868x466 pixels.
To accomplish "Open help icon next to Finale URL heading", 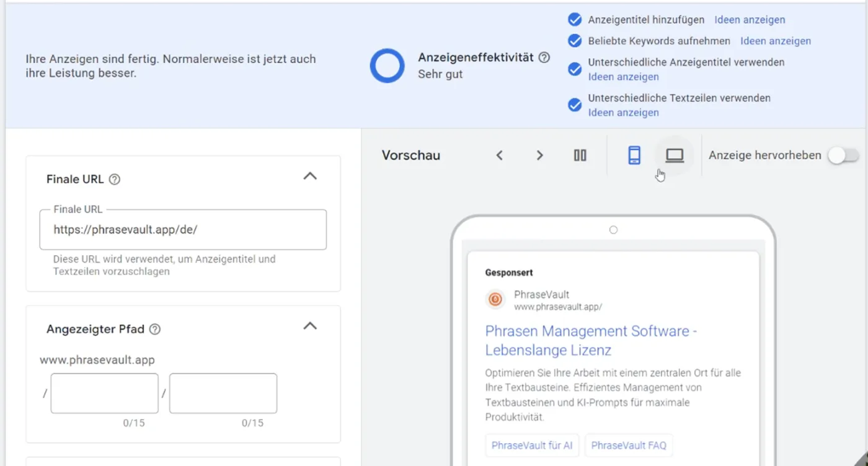I will click(114, 180).
